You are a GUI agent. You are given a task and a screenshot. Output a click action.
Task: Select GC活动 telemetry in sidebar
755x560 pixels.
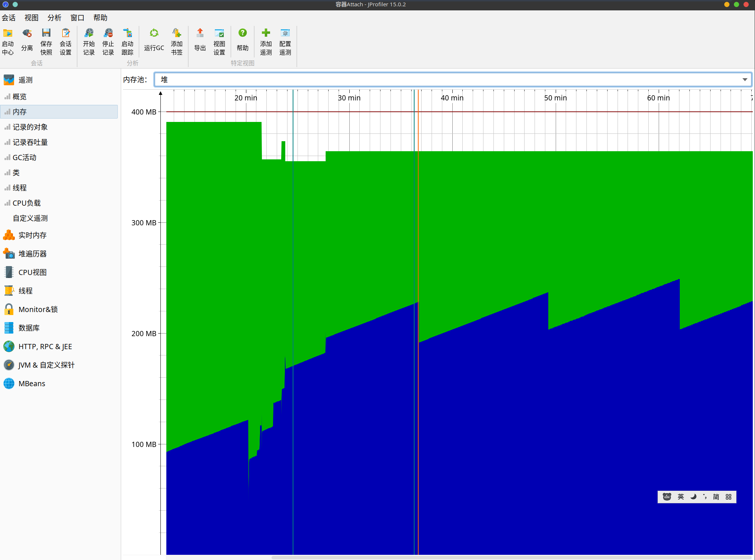click(x=24, y=158)
